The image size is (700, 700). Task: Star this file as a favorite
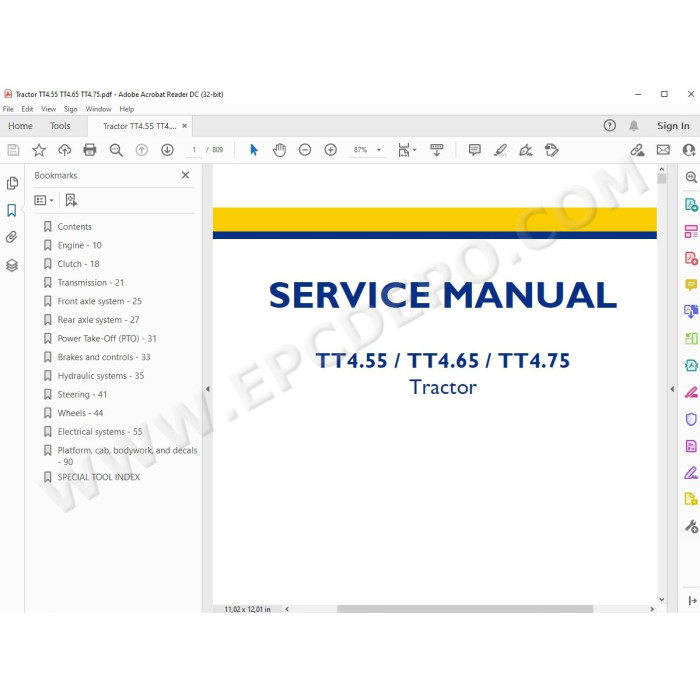pos(39,150)
